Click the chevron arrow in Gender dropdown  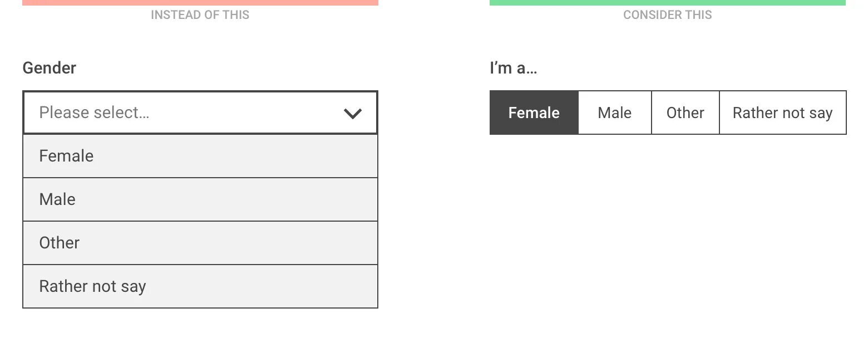tap(353, 114)
